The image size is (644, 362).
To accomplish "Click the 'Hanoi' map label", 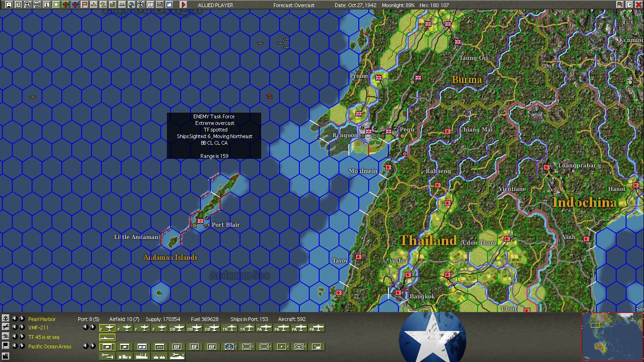I will point(617,189).
